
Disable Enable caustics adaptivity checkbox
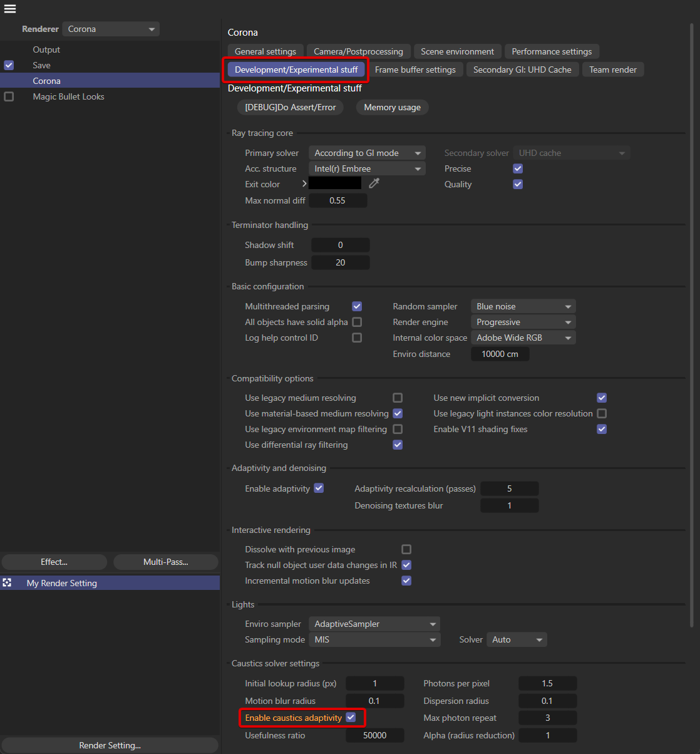tap(351, 718)
